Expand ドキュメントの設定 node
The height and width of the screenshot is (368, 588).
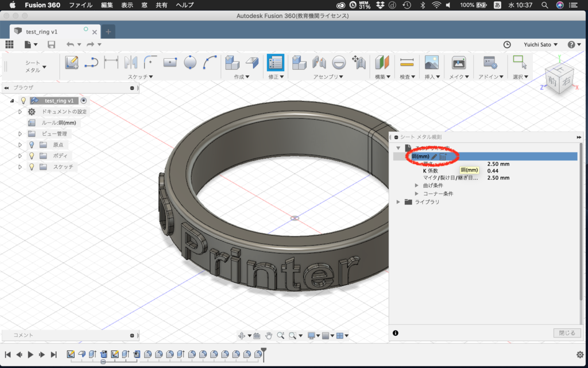pyautogui.click(x=20, y=112)
